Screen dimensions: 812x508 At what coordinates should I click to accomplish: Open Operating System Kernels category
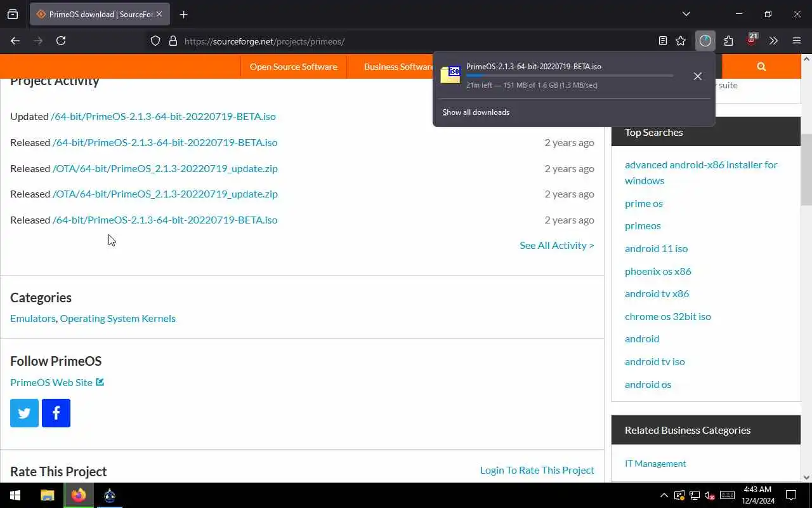coord(117,318)
